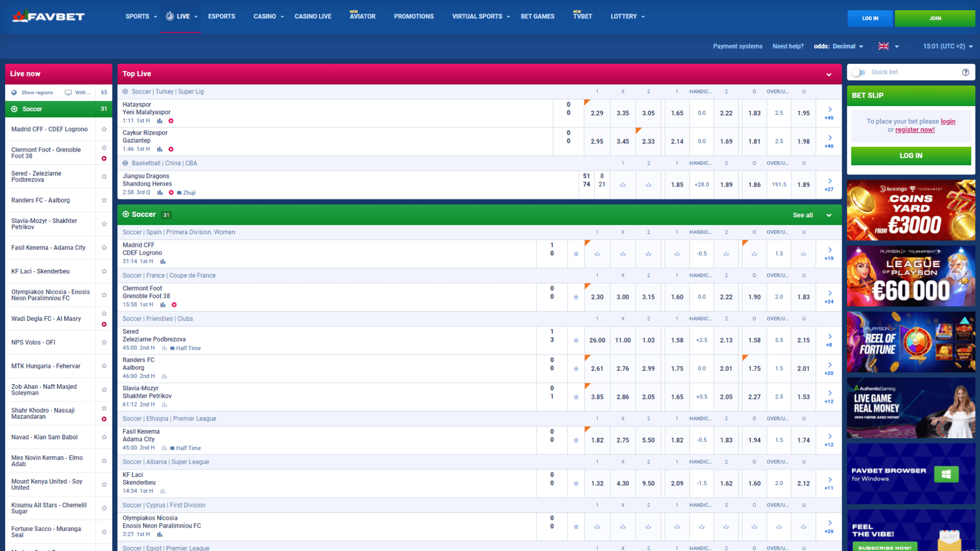This screenshot has height=551, width=980.
Task: Open Casino Live section
Action: coord(313,16)
